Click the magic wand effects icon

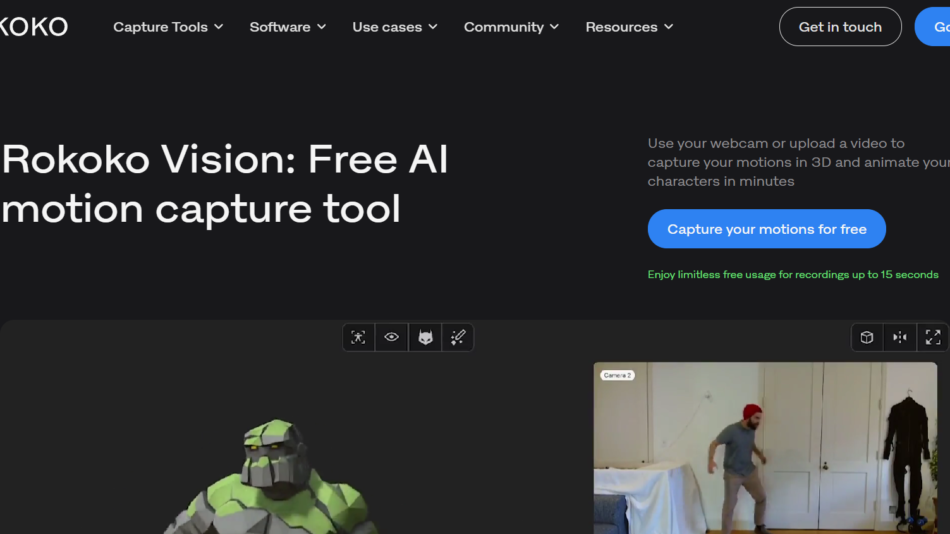pos(458,338)
